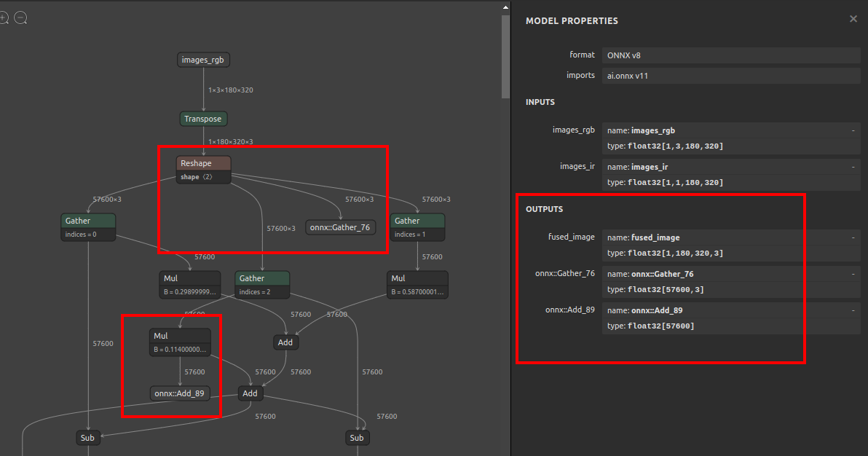The width and height of the screenshot is (868, 456).
Task: Click the scrollbar up arrow
Action: [505, 8]
